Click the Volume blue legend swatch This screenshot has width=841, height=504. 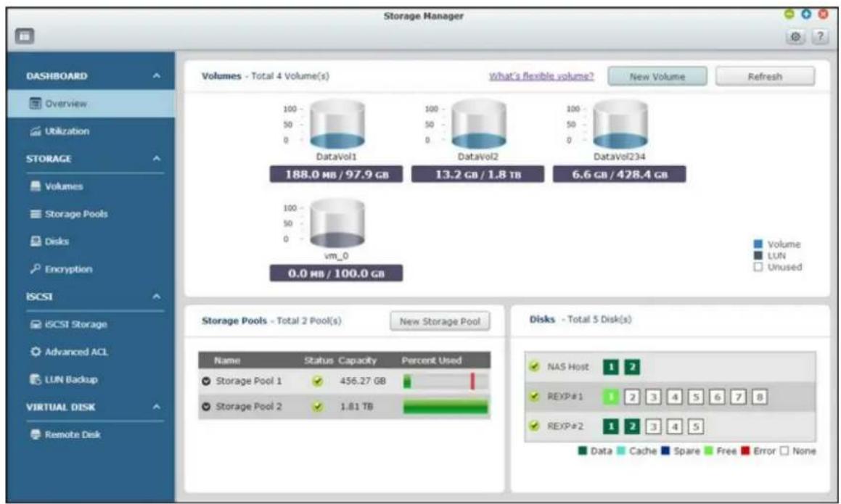758,244
